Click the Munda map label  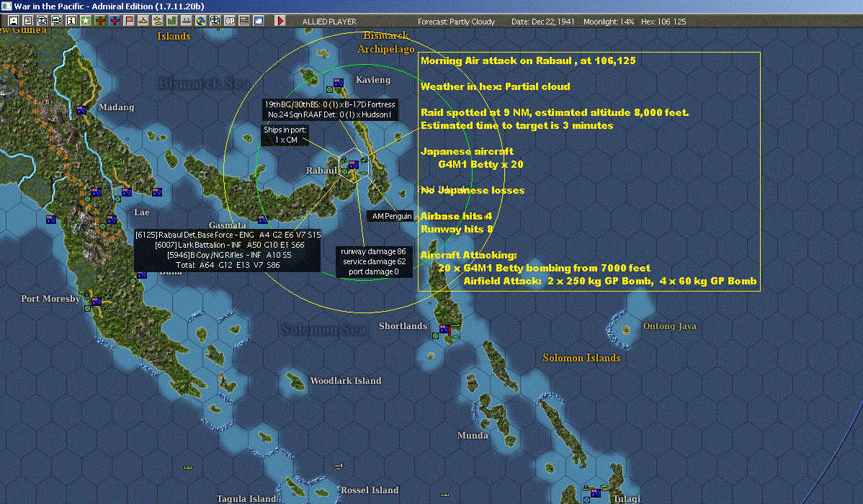point(473,435)
